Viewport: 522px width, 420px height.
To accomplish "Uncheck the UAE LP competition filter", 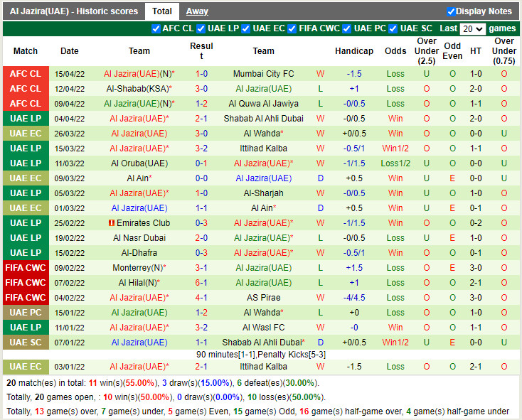I will (201, 29).
